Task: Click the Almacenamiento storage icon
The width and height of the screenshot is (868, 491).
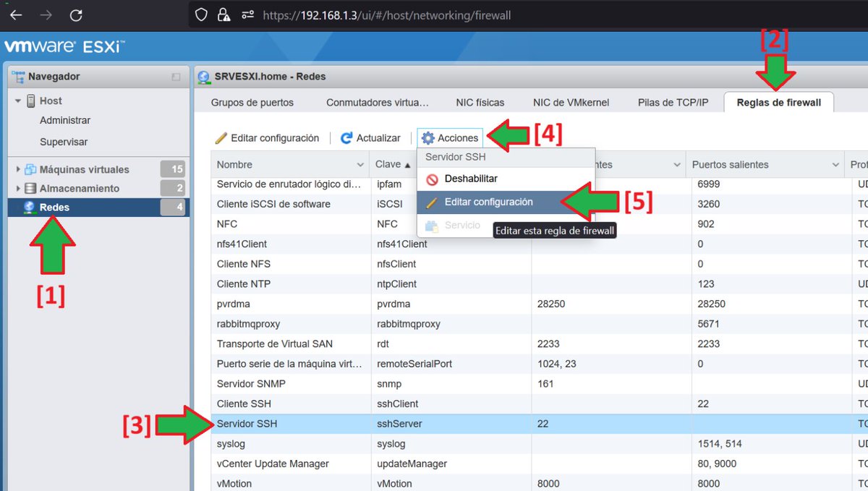Action: 30,188
